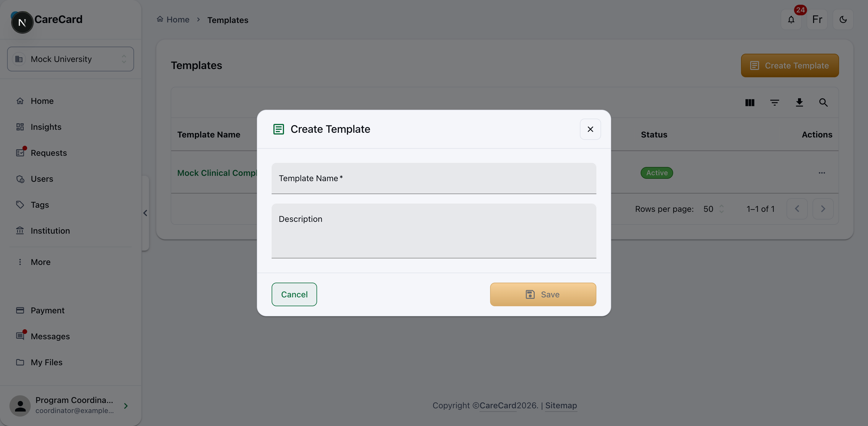Open Payment in the sidebar
Screen dimensions: 868x426
pyautogui.click(x=71, y=310)
